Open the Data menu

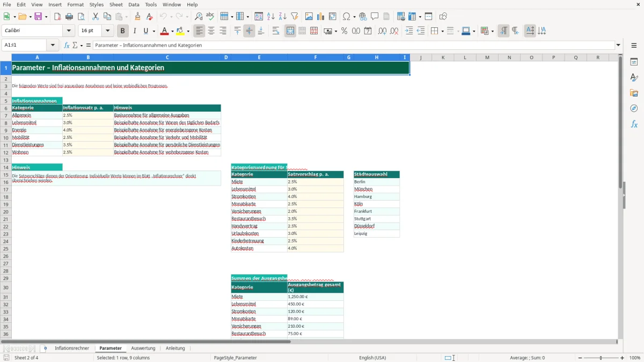coord(134,4)
